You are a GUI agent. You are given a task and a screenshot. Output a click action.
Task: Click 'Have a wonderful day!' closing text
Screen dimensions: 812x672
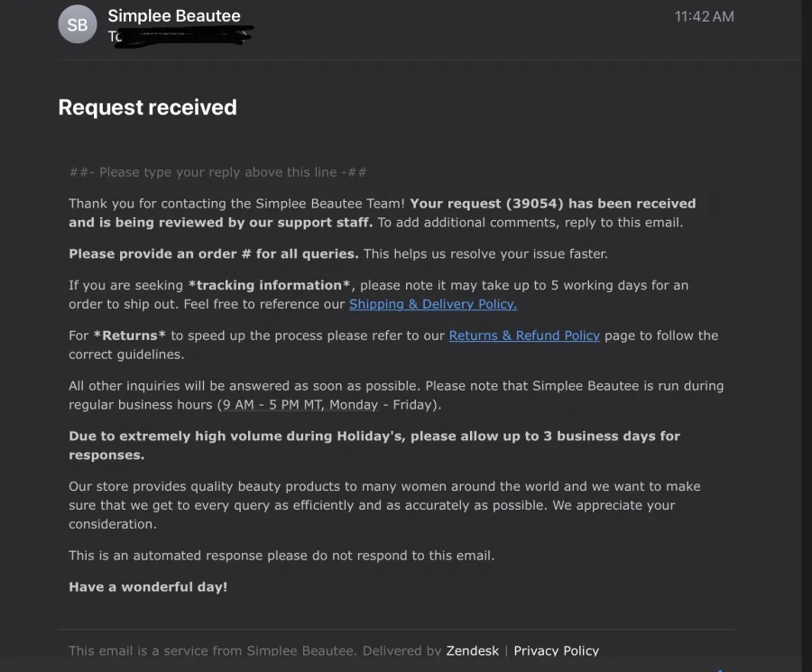148,587
